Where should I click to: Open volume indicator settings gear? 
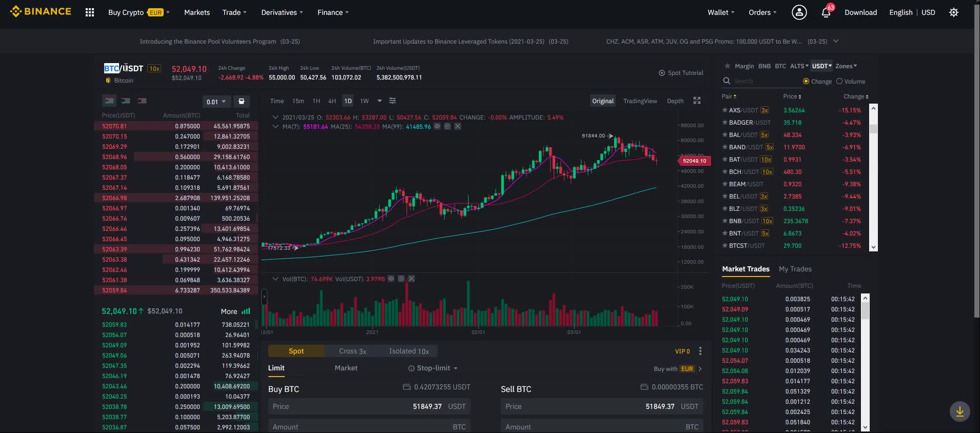click(x=401, y=279)
